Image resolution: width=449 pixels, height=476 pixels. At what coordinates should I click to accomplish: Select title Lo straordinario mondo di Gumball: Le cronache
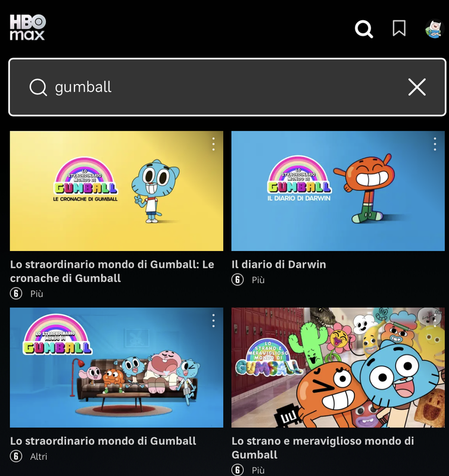[x=112, y=271]
